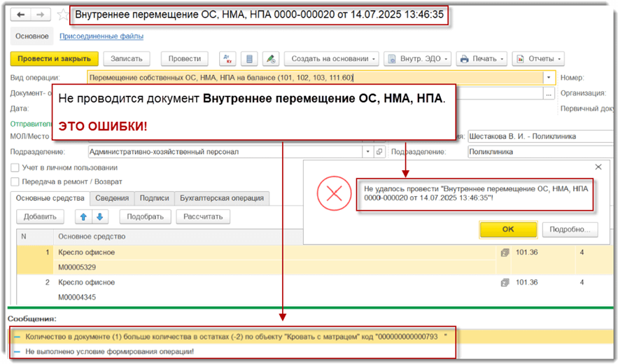Click the icon next to 101.36 in row 2

point(505,282)
